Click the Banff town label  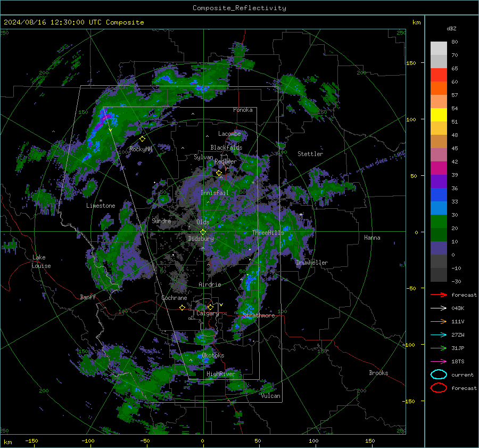(88, 297)
